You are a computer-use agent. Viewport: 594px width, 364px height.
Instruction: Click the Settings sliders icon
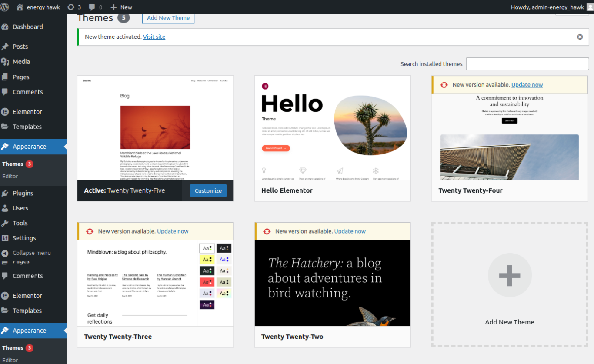click(x=5, y=238)
